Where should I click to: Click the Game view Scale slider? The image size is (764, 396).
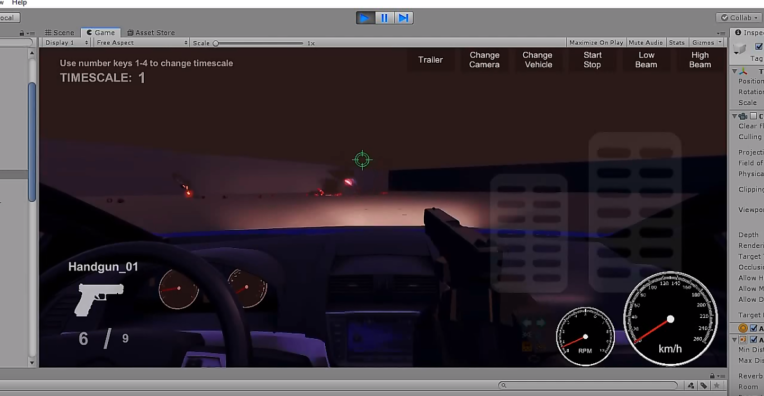click(259, 43)
